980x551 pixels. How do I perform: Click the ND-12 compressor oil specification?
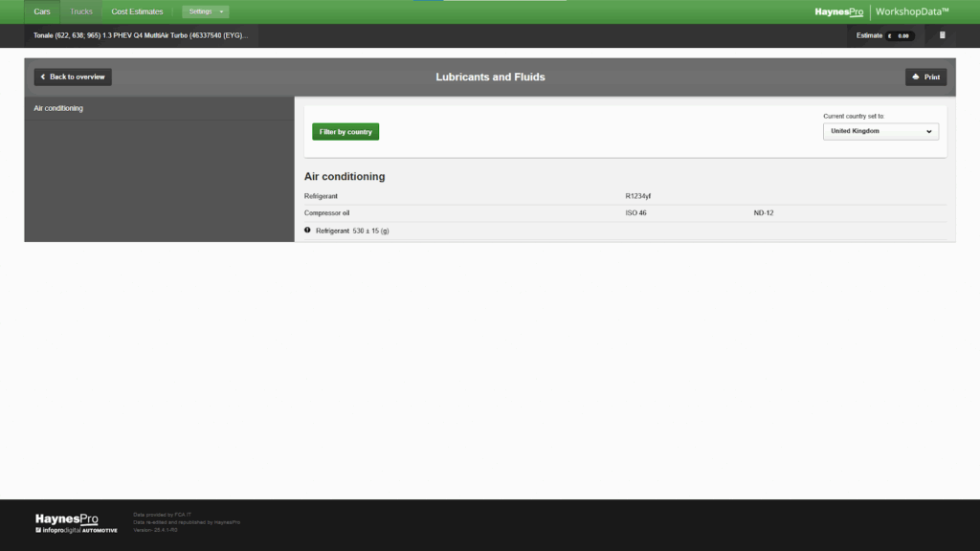tap(763, 212)
